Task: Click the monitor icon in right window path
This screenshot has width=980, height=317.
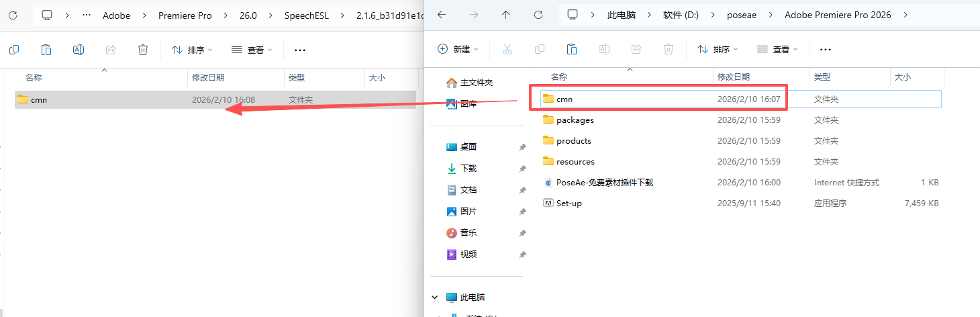Action: click(x=573, y=15)
